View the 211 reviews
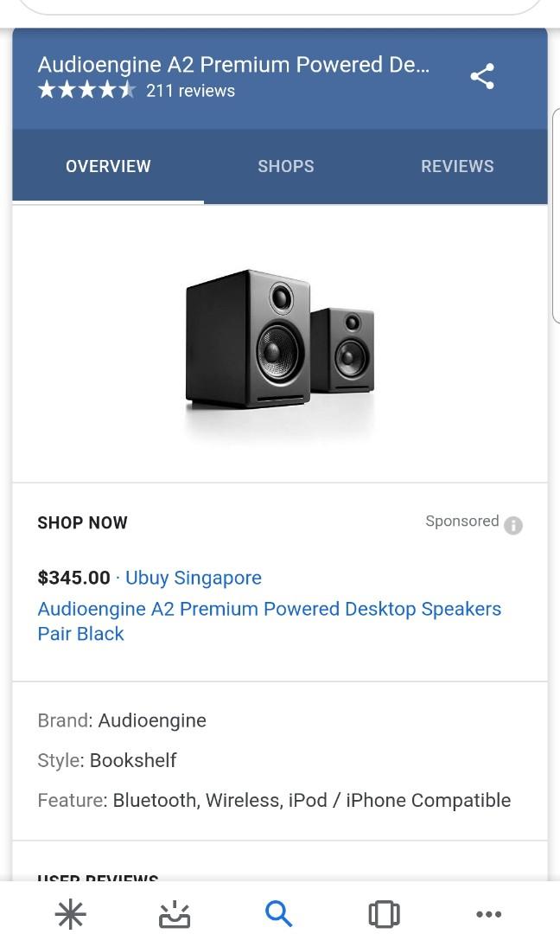 pos(192,90)
